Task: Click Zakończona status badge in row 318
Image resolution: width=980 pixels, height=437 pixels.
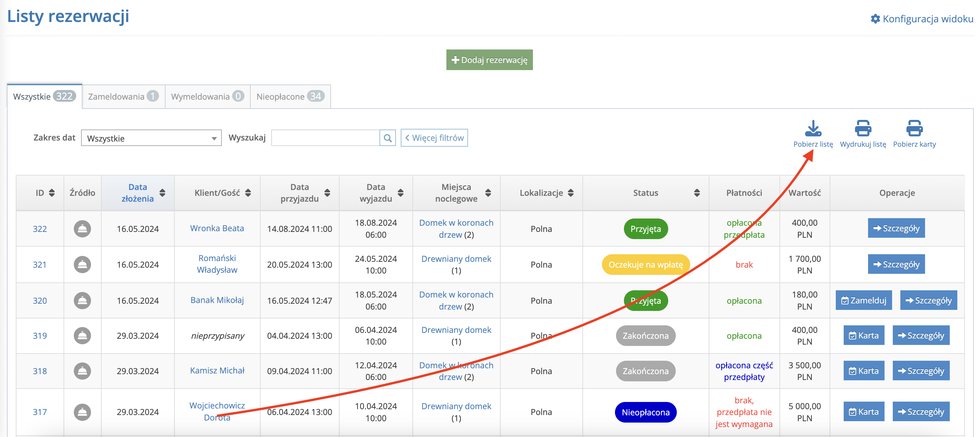Action: click(645, 371)
